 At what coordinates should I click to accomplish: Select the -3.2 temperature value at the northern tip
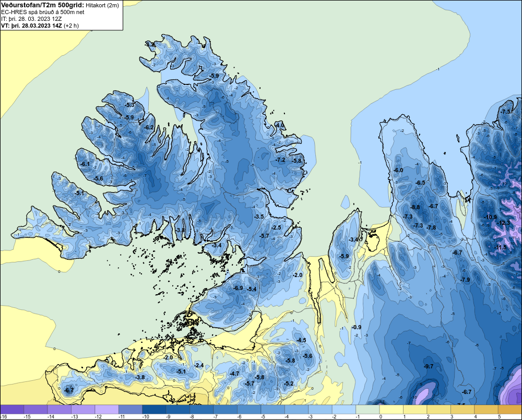tap(150, 44)
